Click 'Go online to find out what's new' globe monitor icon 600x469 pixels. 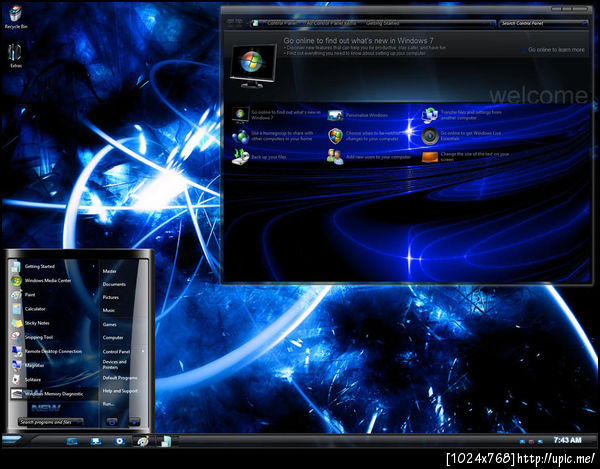(240, 115)
